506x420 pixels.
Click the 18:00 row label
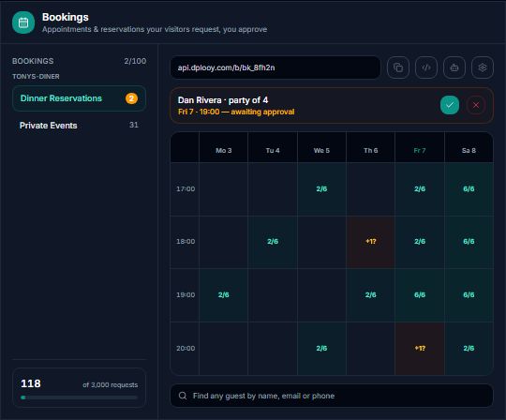click(186, 242)
